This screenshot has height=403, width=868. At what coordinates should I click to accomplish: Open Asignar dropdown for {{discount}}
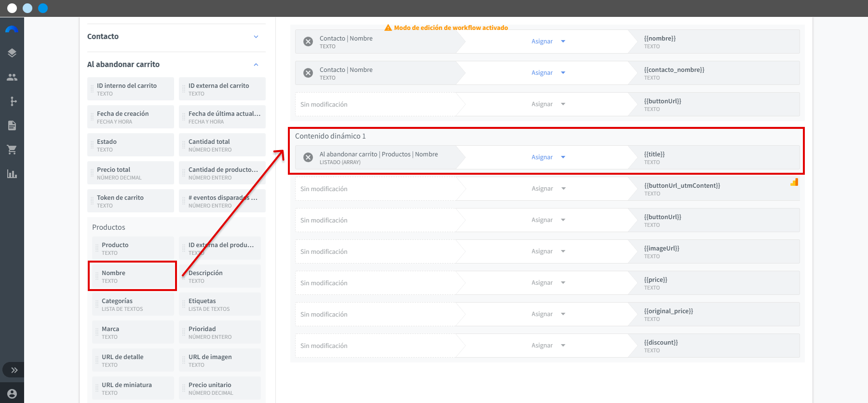pyautogui.click(x=548, y=346)
